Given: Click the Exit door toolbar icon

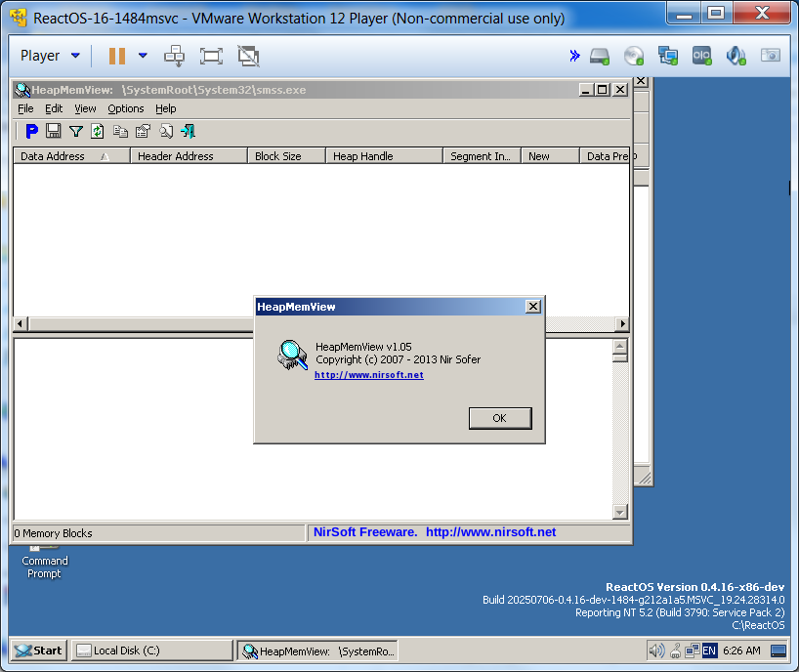Looking at the screenshot, I should 189,131.
